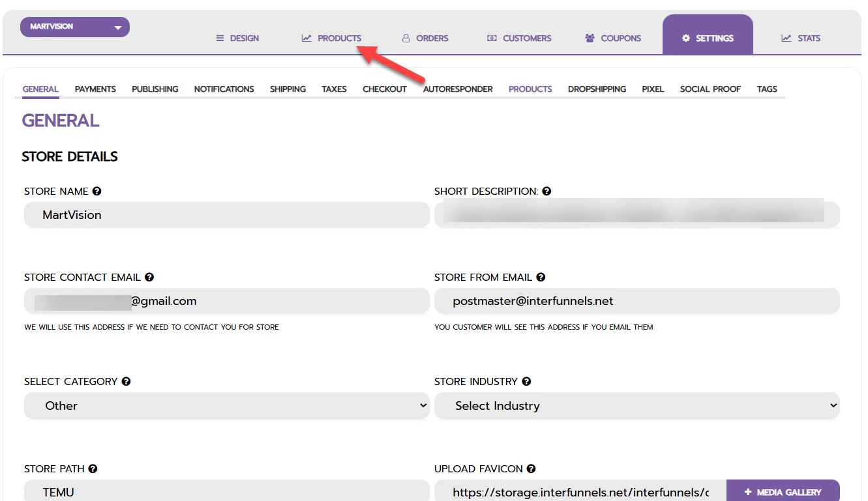Click the Store Contact Email help icon
This screenshot has height=501, width=868.
pyautogui.click(x=149, y=278)
